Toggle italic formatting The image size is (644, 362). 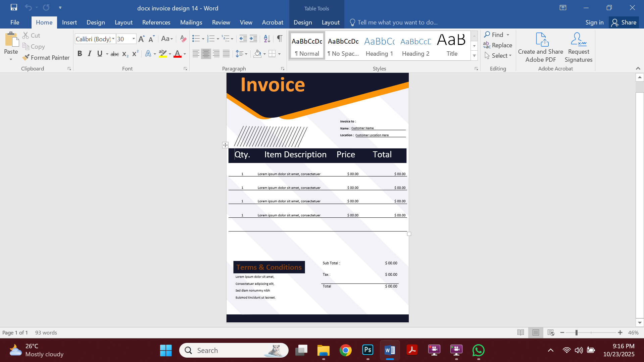coord(89,53)
